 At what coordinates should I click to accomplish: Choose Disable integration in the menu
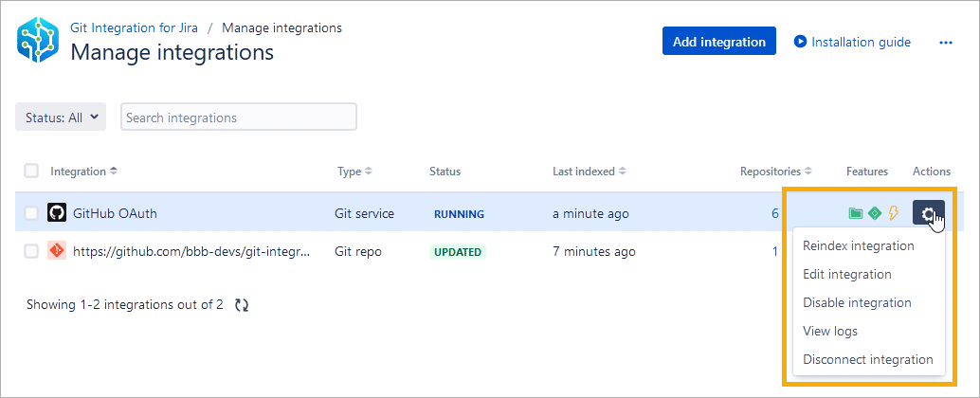[x=857, y=303]
